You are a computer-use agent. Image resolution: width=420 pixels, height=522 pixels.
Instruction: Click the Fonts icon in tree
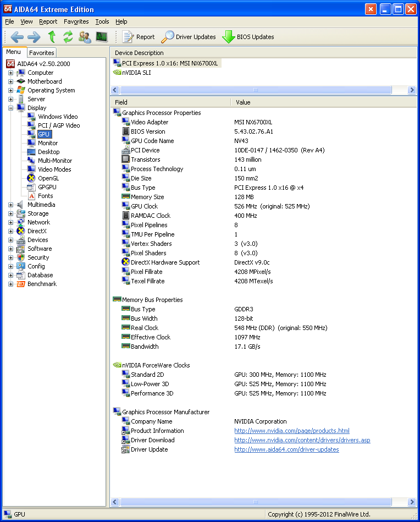pos(31,196)
